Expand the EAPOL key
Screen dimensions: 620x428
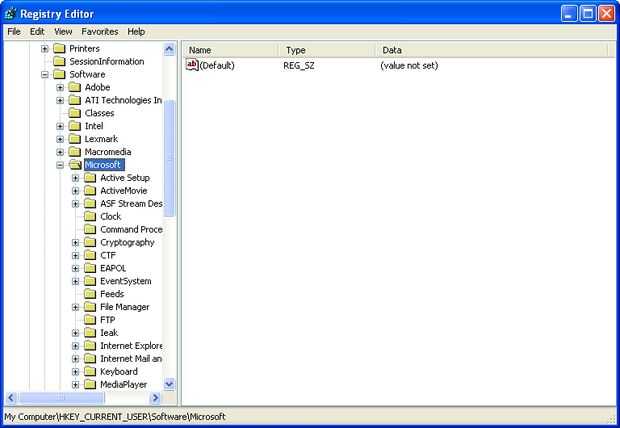[76, 268]
